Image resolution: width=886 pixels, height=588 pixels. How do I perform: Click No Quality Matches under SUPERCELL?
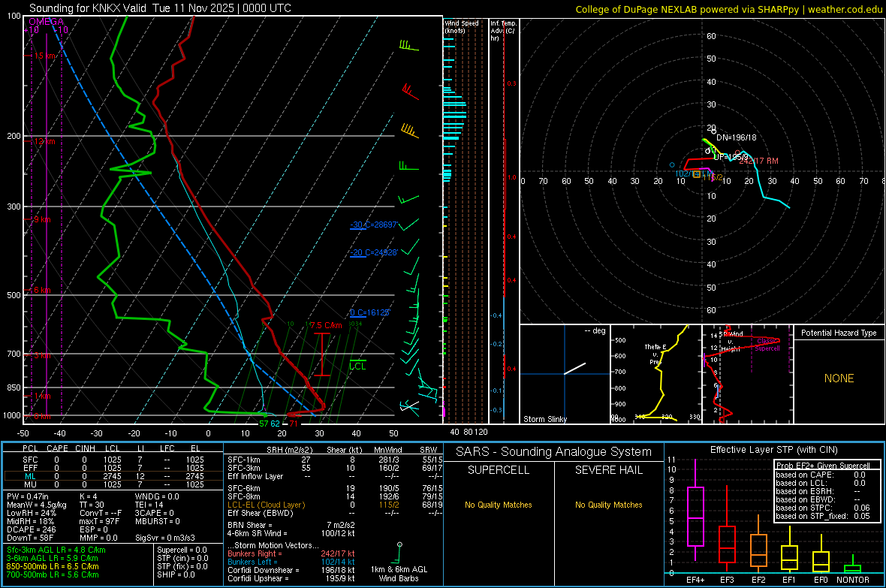[x=499, y=505]
